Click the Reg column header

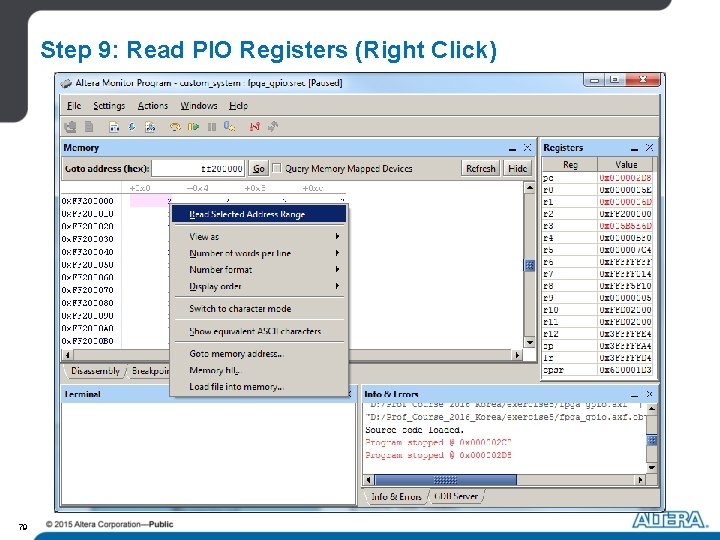(x=570, y=164)
